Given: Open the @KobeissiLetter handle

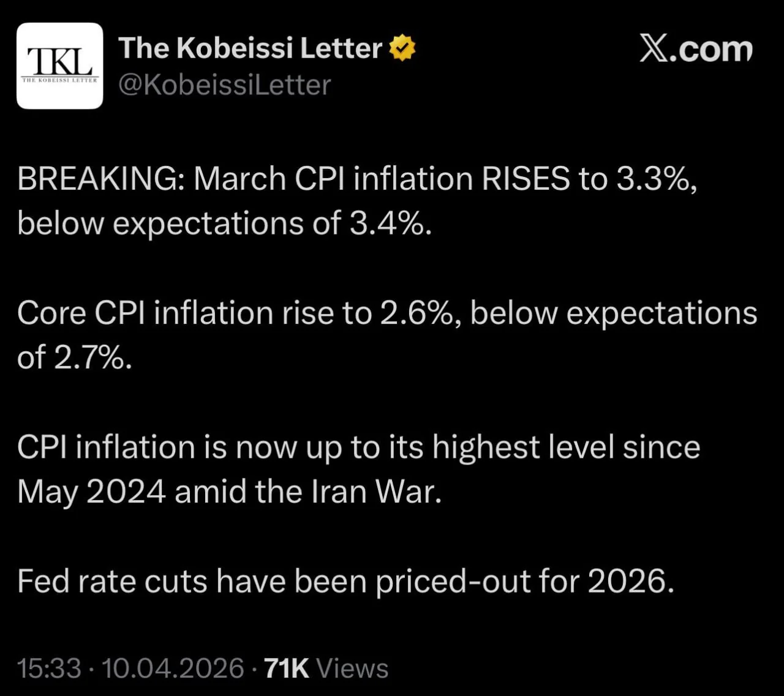Looking at the screenshot, I should click(x=224, y=85).
